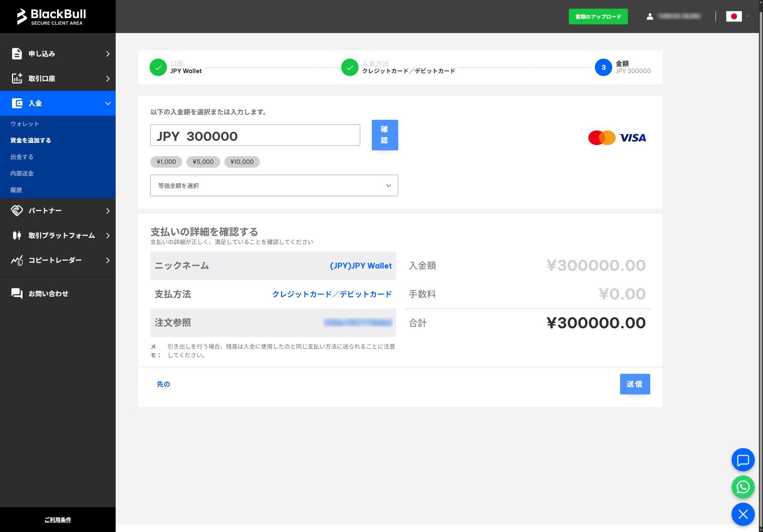This screenshot has height=532, width=763.
Task: Click the 送信 submit button
Action: (635, 384)
